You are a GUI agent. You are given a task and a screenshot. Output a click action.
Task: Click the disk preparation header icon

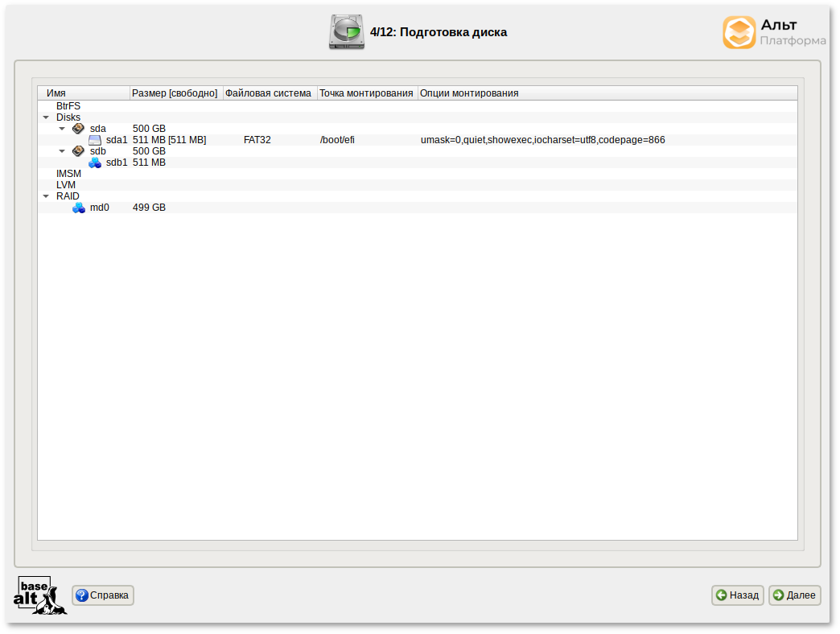(346, 32)
